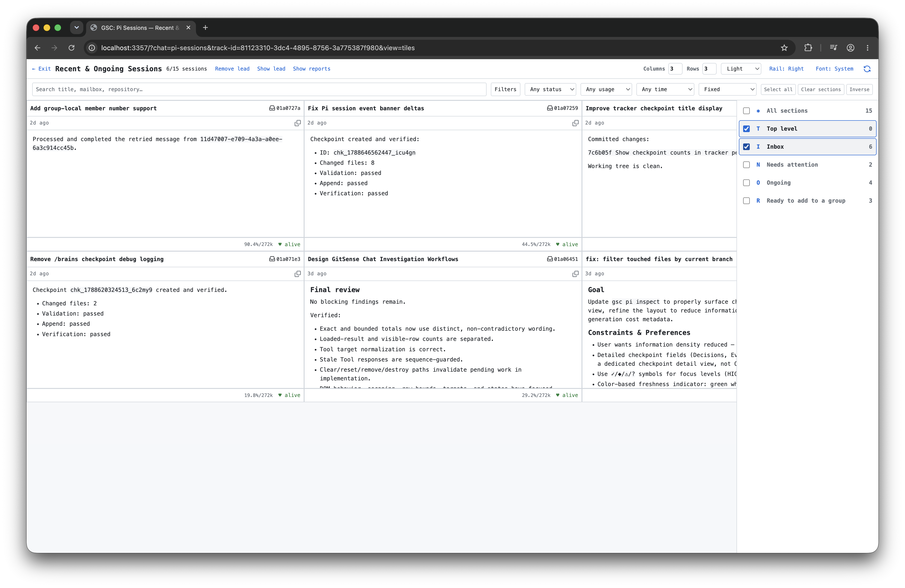Toggle the Rail: Right setting
The image size is (905, 588).
click(786, 69)
